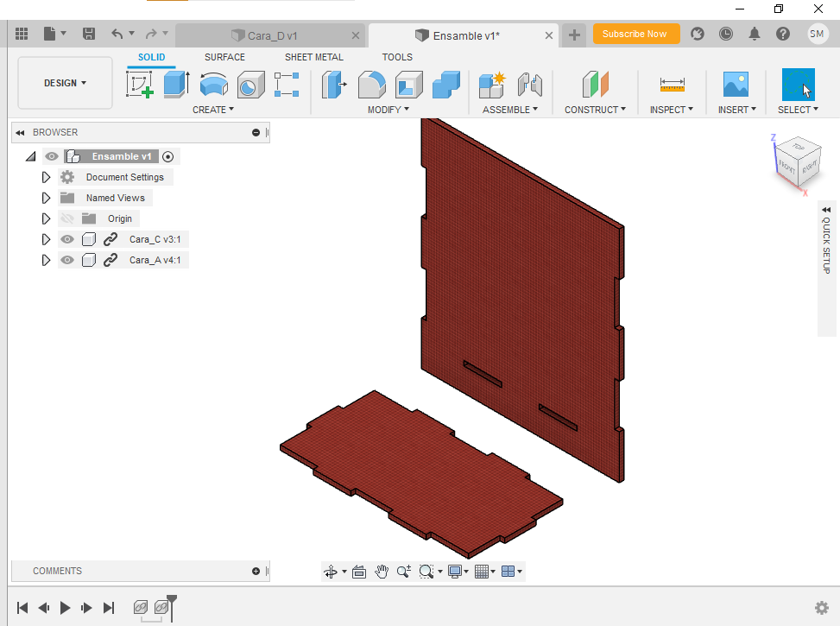The height and width of the screenshot is (626, 840).
Task: Switch to the TOOLS tab
Action: (397, 57)
